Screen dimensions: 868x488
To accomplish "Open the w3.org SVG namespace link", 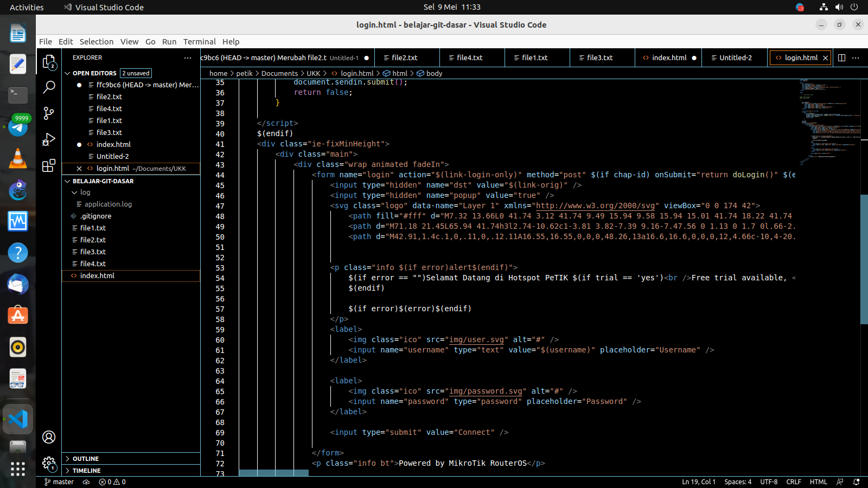I will pyautogui.click(x=595, y=206).
